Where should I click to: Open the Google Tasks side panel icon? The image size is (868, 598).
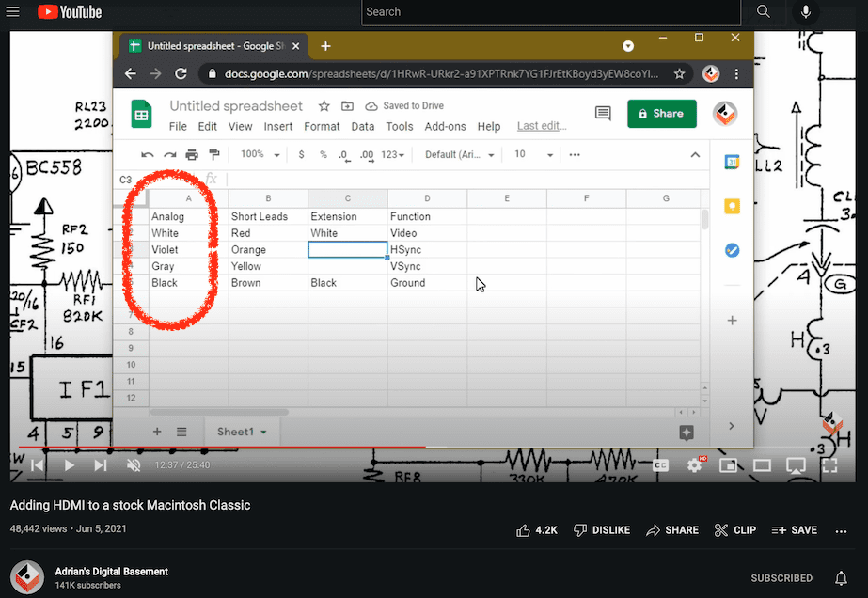tap(732, 250)
